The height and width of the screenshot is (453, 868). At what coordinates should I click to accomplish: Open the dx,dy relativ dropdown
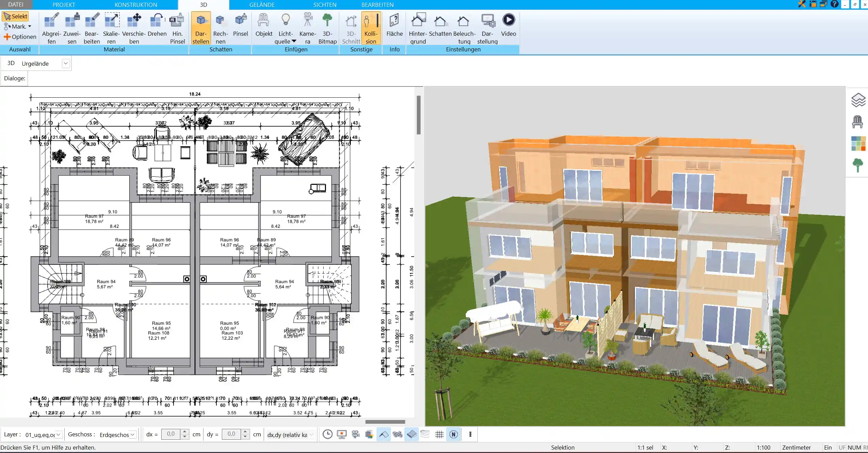pos(311,435)
